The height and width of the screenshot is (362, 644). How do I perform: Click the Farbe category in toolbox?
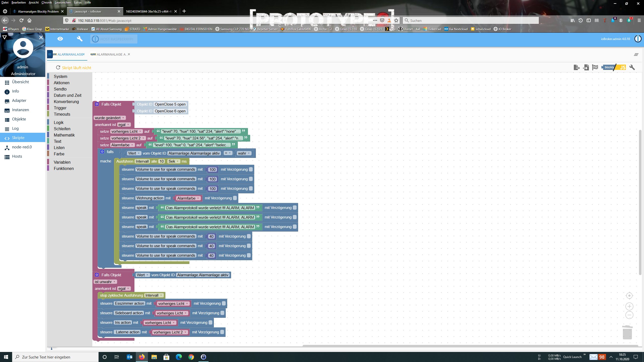[59, 154]
